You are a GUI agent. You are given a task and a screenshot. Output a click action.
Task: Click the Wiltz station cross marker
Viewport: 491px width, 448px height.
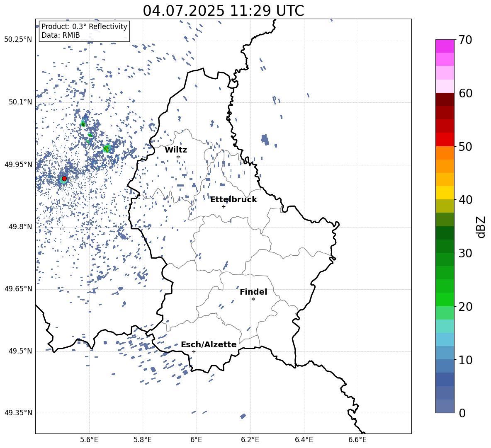pyautogui.click(x=178, y=157)
